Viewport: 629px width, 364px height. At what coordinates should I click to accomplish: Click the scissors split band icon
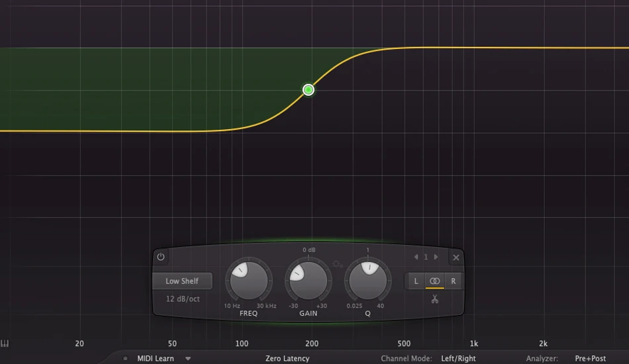pyautogui.click(x=435, y=299)
